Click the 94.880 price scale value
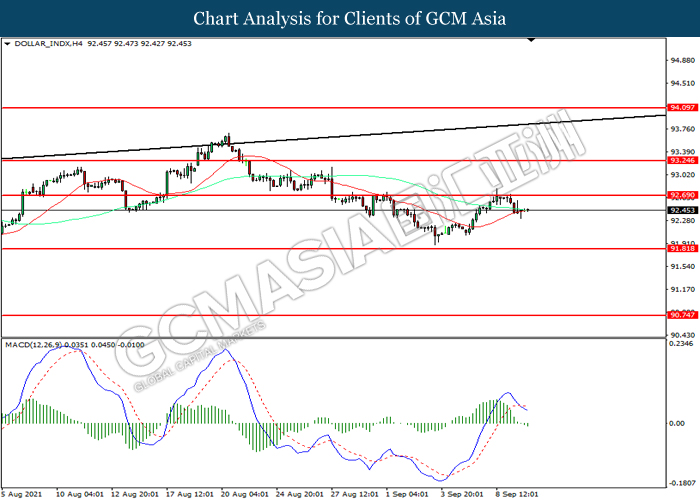700x500 pixels. click(683, 60)
